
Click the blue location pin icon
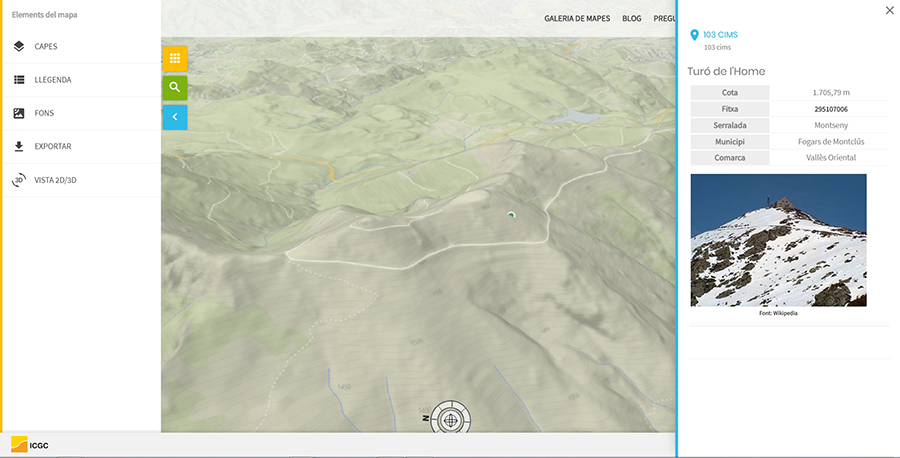(x=695, y=35)
